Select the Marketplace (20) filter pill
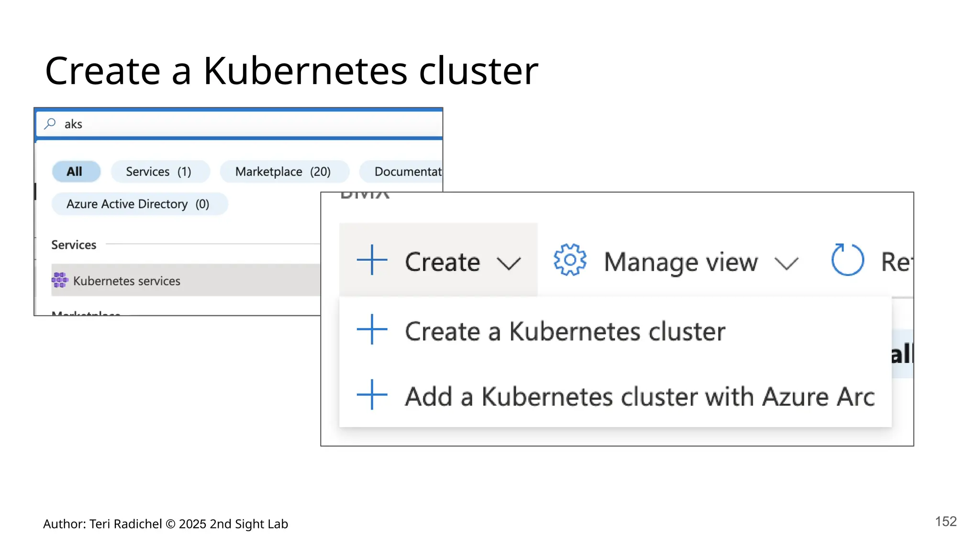This screenshot has height=551, width=980. [284, 171]
